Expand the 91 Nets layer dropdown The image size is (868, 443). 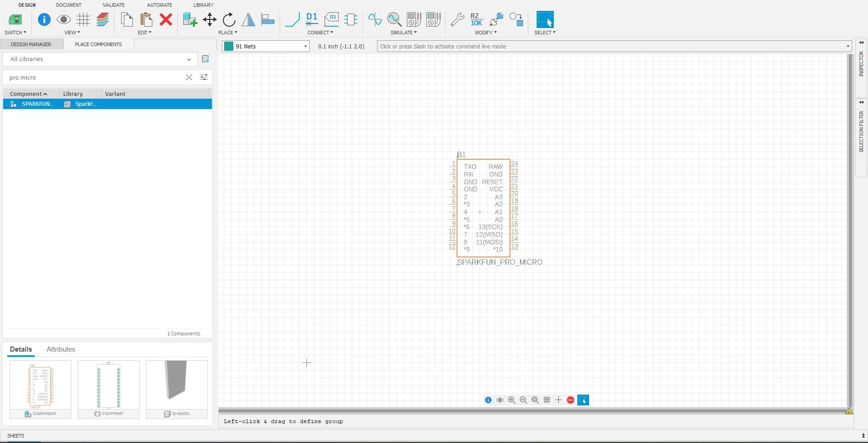point(305,46)
